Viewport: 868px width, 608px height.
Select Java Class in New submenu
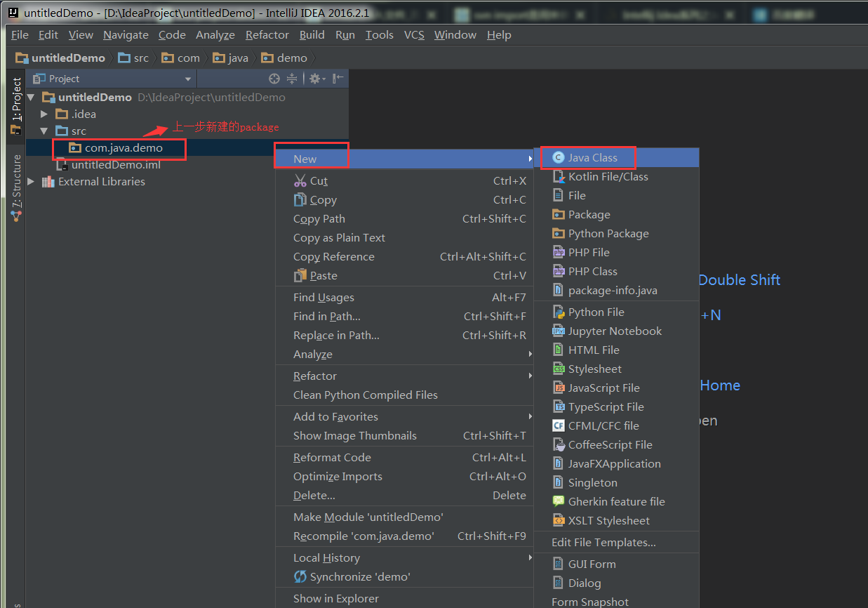(x=592, y=158)
